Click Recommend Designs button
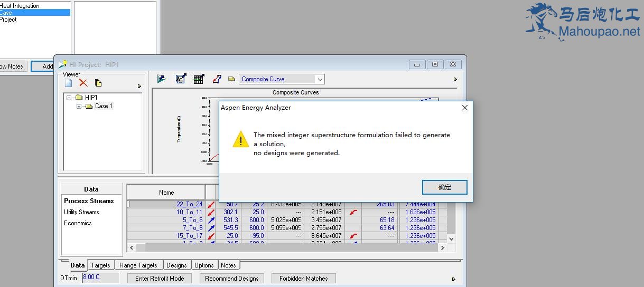The image size is (644, 287). point(232,279)
